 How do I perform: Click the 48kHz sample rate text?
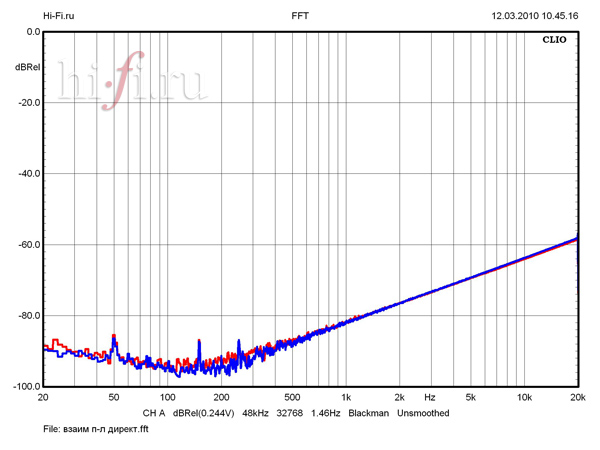257,413
